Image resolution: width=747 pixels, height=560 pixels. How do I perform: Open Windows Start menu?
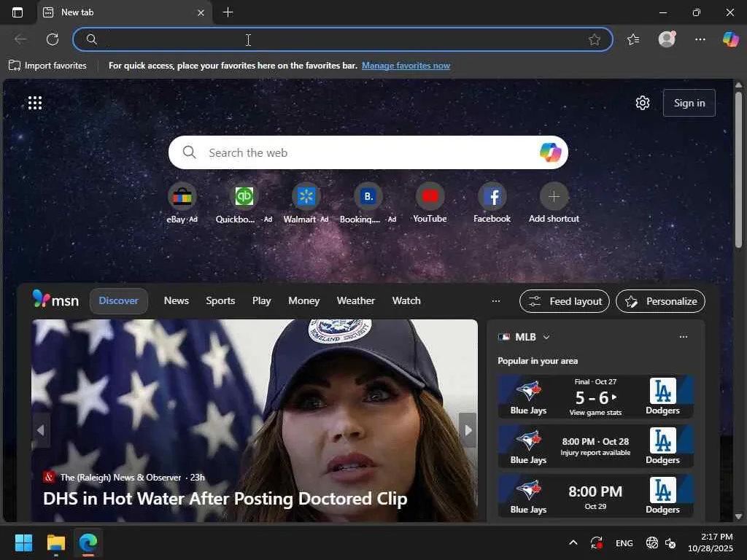23,542
